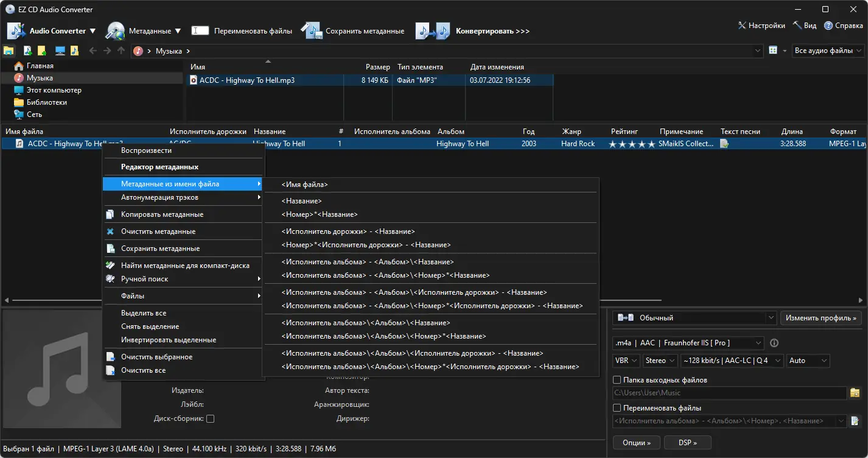Sort track list by Год column header

point(528,132)
